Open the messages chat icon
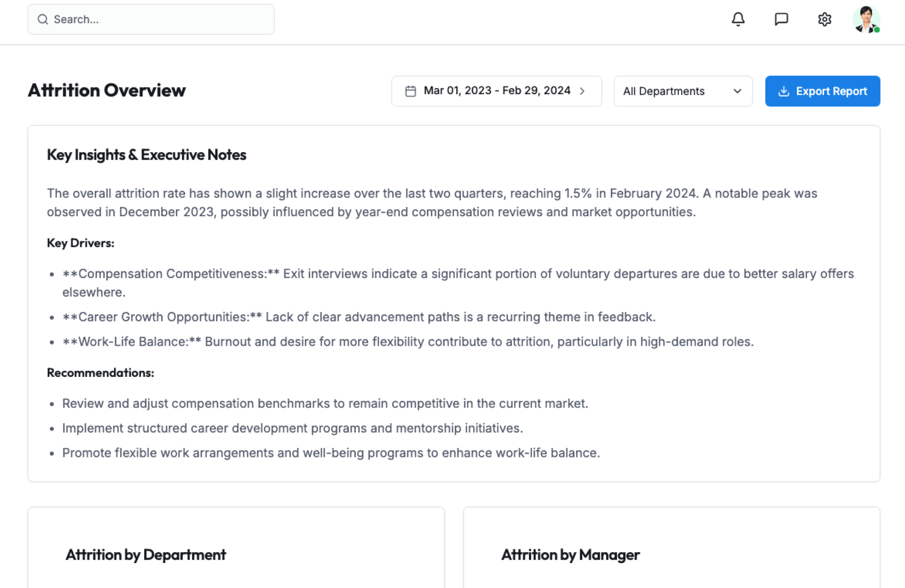Screen dimensions: 905x588 (x=781, y=19)
